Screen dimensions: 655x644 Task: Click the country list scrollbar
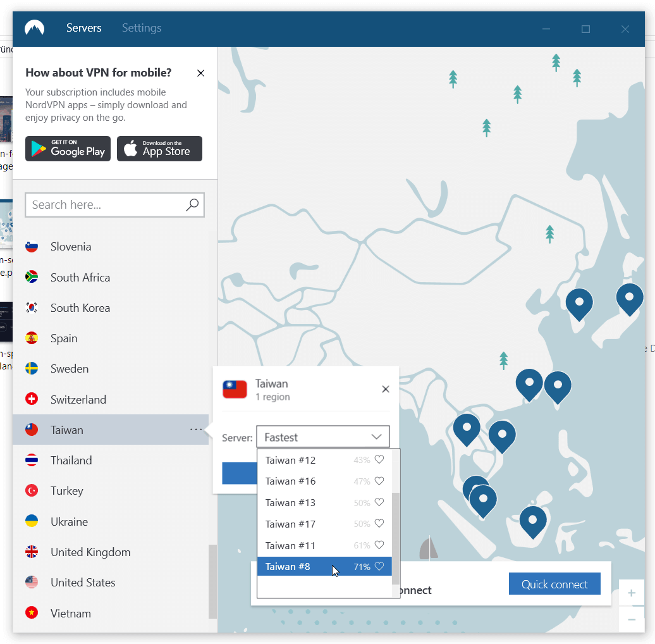tap(212, 581)
